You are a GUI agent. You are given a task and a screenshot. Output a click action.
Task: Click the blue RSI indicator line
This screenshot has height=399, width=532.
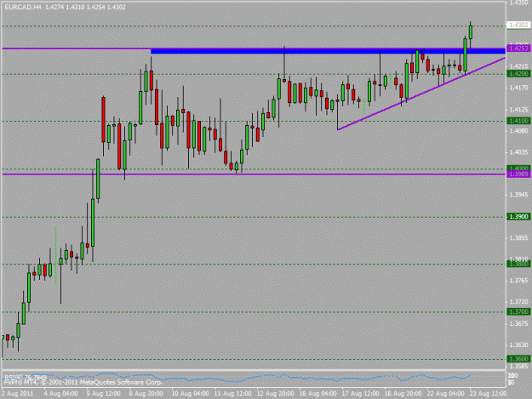click(x=237, y=378)
